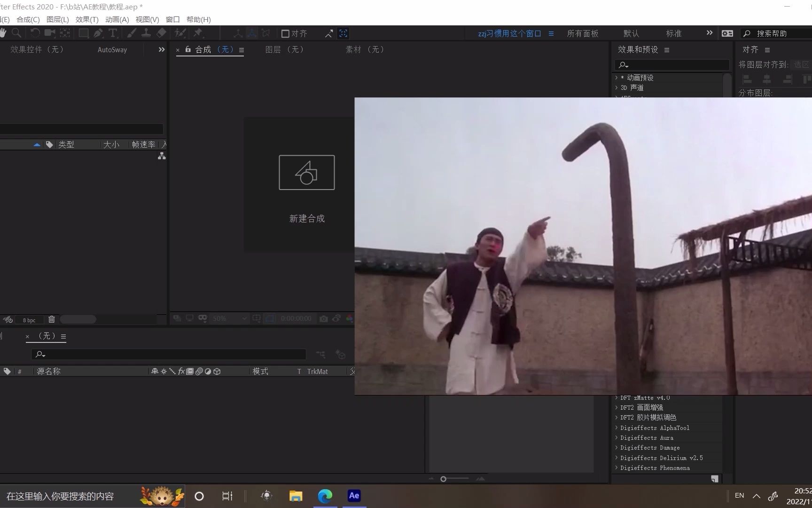
Task: Expand the Digieffects Delirium v2.5 category
Action: point(617,458)
